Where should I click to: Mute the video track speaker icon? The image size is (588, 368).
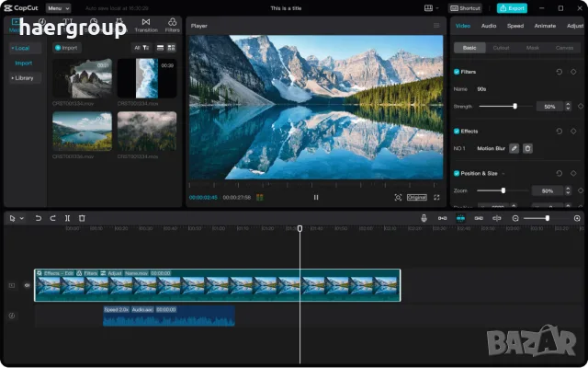tap(27, 285)
